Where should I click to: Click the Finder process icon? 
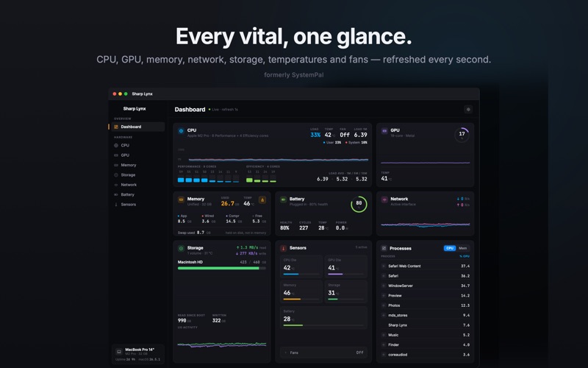click(x=384, y=344)
